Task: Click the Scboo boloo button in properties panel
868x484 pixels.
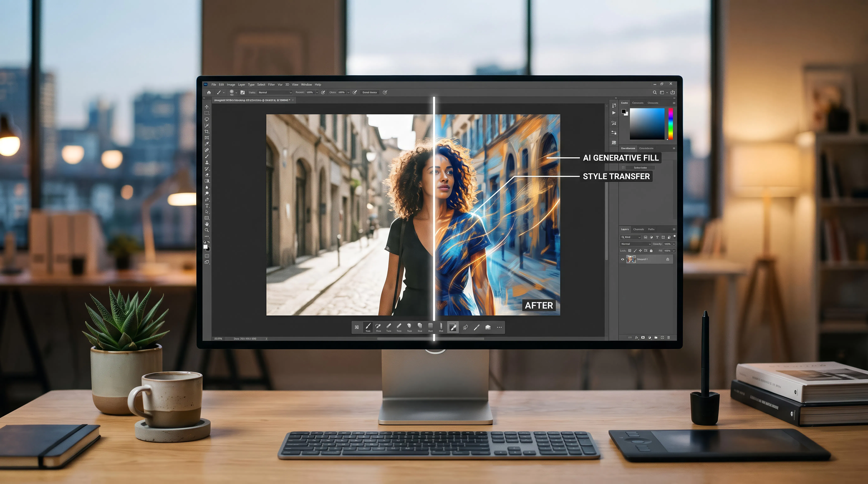Action: coord(640,168)
